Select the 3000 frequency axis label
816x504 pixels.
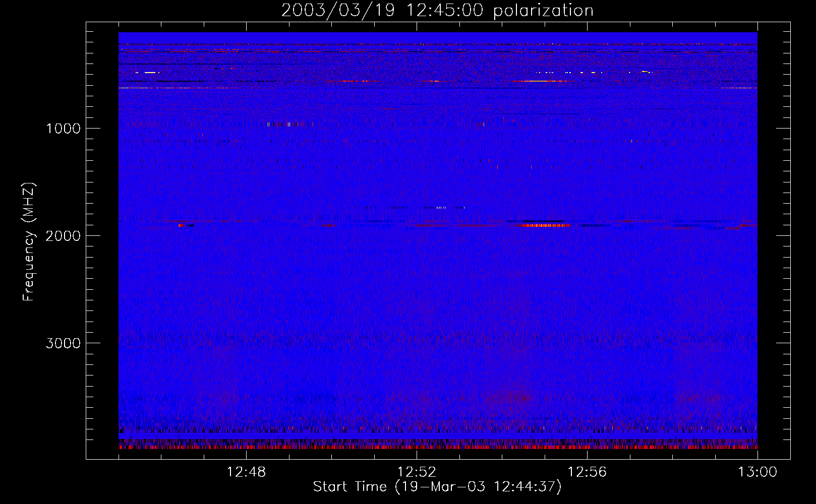(x=63, y=343)
